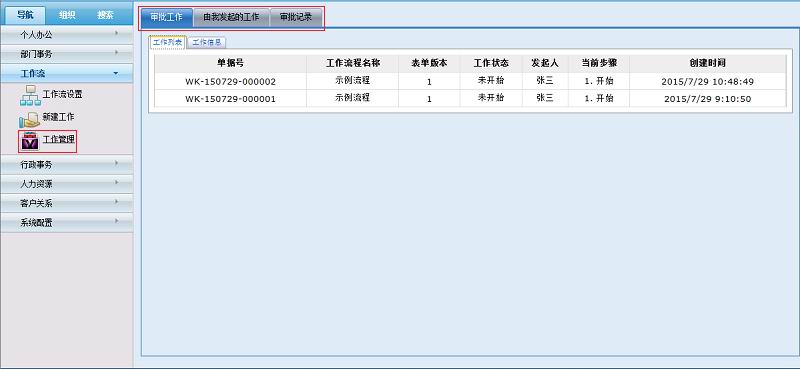The image size is (800, 369).
Task: Open the 工作管理 icon
Action: pos(29,141)
